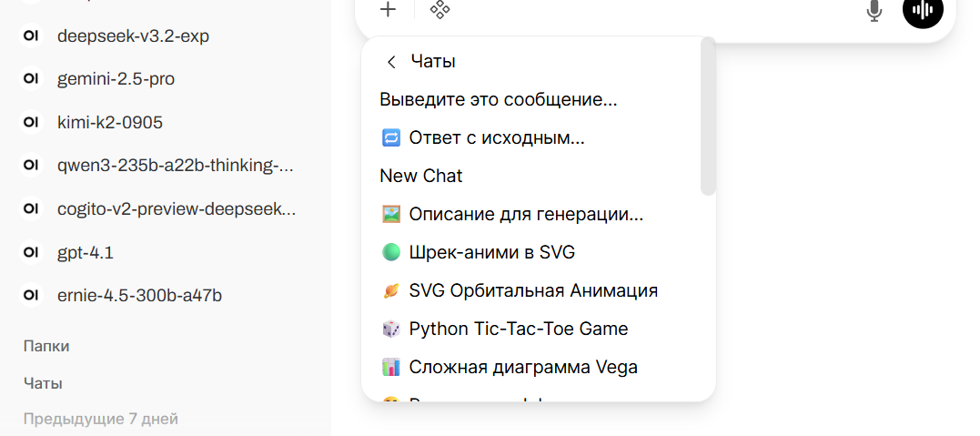Click the qwen3-235b model avatar icon
Viewport: 980px width, 436px height.
[31, 166]
